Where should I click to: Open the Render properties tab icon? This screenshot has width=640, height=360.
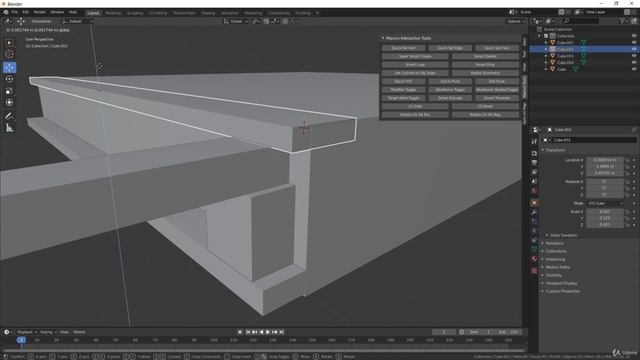click(x=534, y=153)
